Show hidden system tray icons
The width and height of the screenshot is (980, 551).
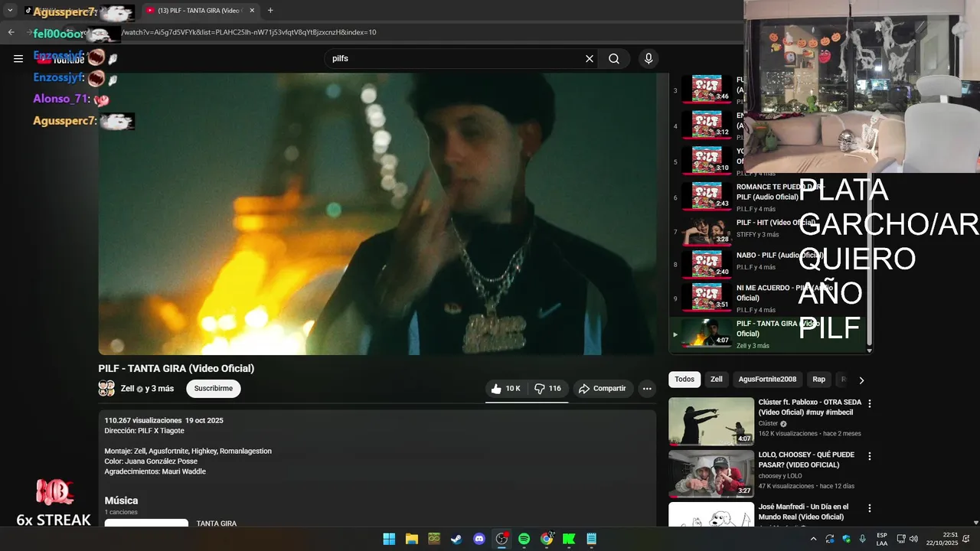point(813,539)
